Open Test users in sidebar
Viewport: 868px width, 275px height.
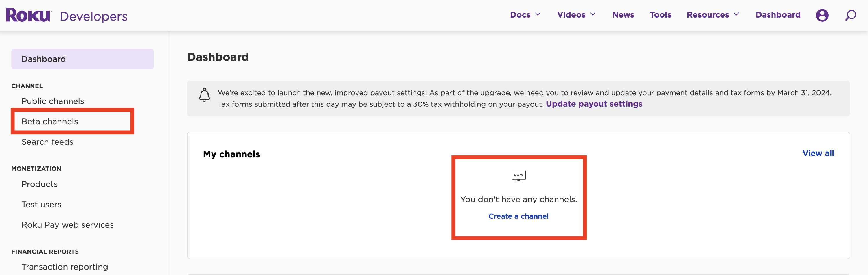tap(41, 204)
